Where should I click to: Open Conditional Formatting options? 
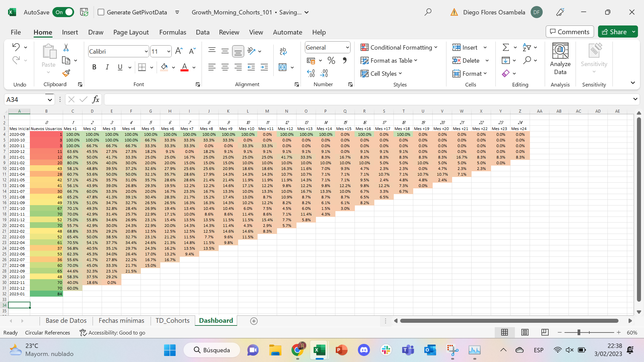click(x=399, y=47)
